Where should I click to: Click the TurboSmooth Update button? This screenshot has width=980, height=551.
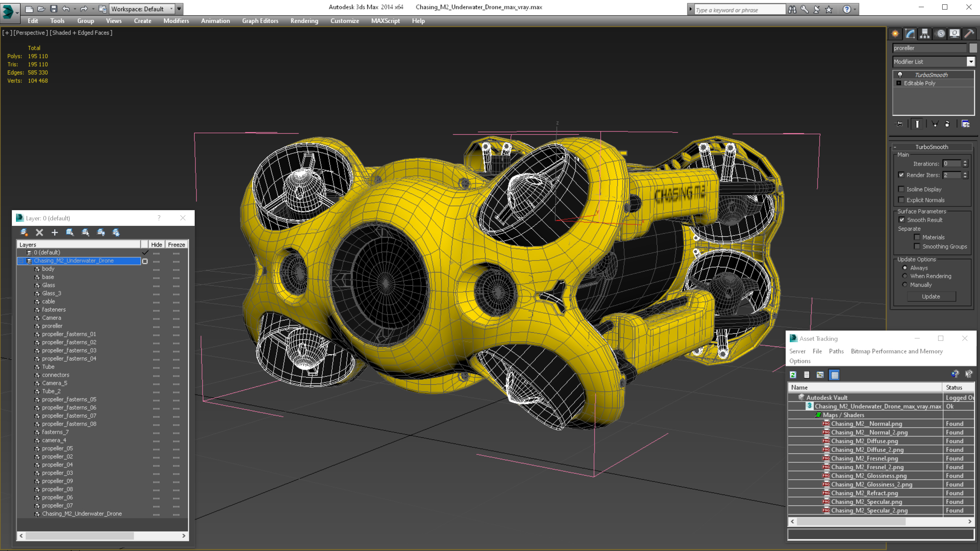(931, 297)
